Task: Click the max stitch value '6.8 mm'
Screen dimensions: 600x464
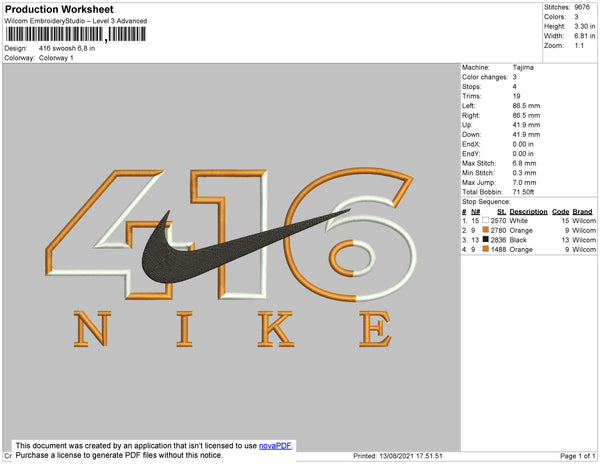Action: tap(524, 163)
